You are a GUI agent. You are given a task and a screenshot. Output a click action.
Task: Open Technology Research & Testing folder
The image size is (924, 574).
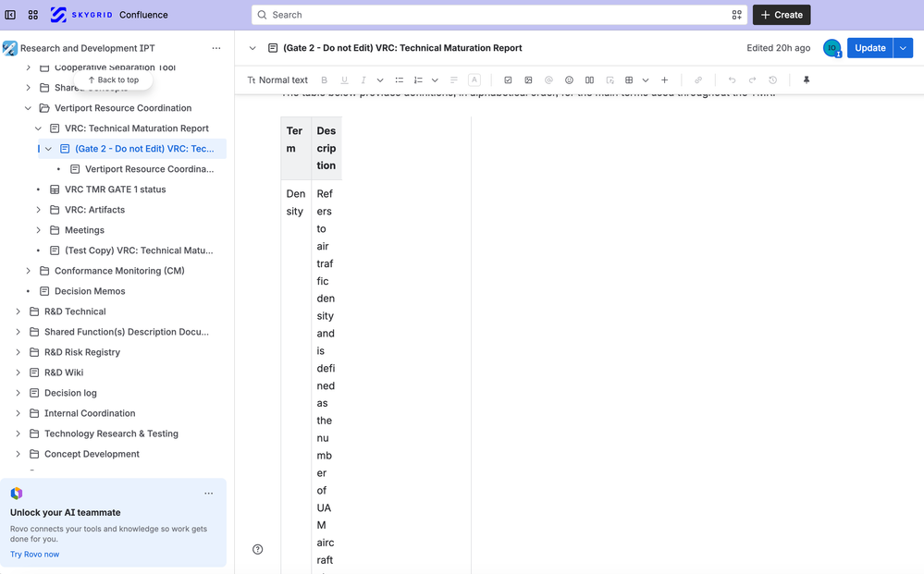pos(111,434)
